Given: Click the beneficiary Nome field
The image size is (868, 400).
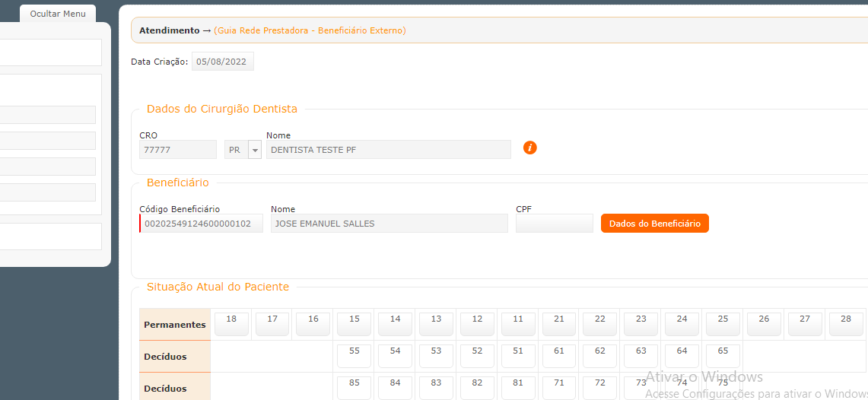Looking at the screenshot, I should coord(389,224).
